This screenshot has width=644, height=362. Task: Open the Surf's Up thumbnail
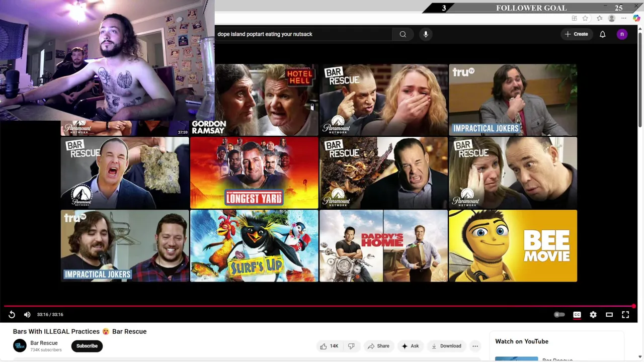point(254,246)
